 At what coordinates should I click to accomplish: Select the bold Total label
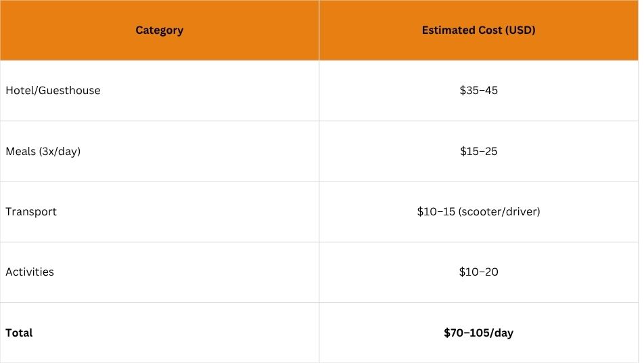[19, 333]
